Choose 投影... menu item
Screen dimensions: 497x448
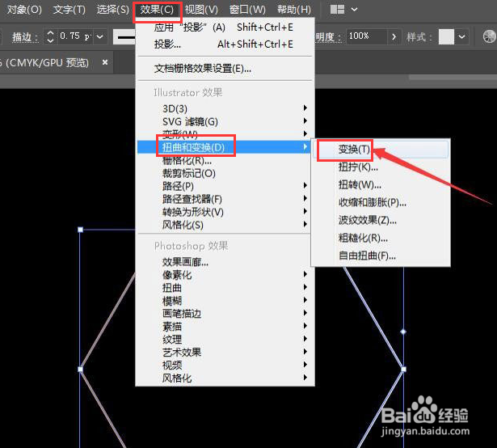[x=224, y=44]
